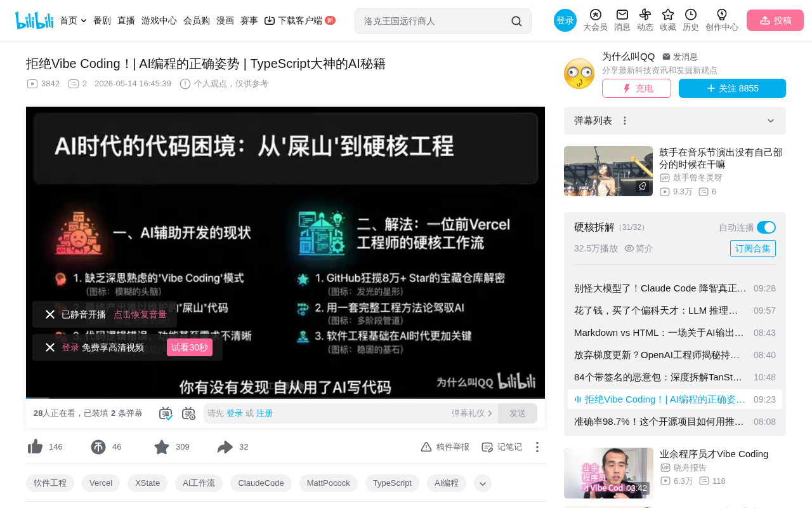Click 稿件举报 report icon
812x508 pixels.
tap(426, 447)
